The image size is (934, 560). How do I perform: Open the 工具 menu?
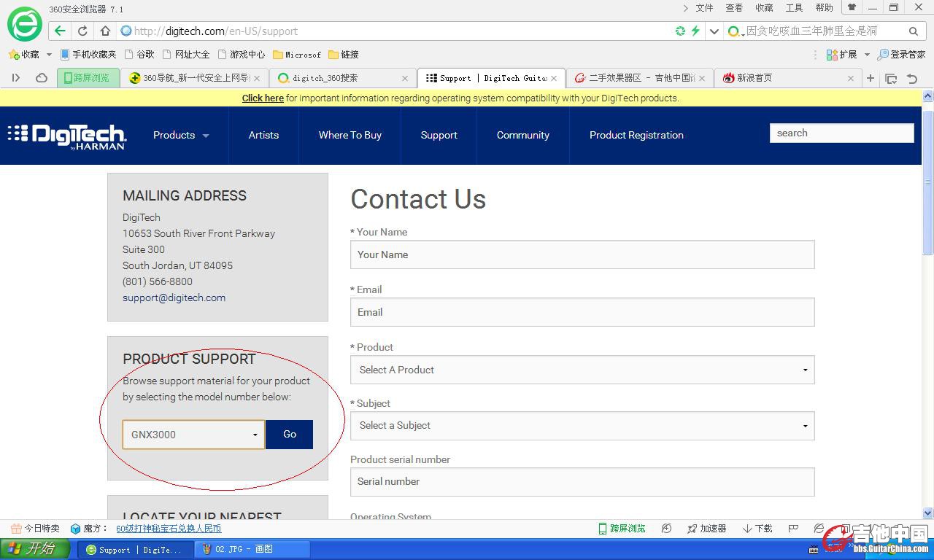[794, 7]
